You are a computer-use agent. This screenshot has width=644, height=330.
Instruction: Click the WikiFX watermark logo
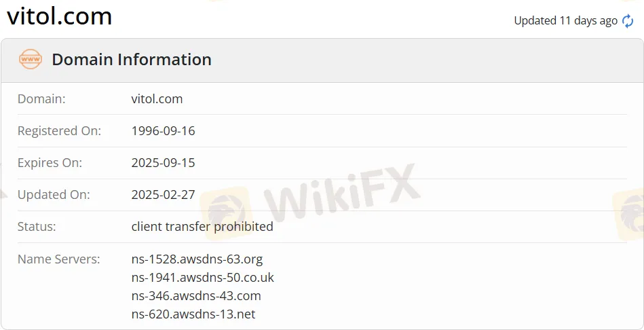click(x=311, y=202)
